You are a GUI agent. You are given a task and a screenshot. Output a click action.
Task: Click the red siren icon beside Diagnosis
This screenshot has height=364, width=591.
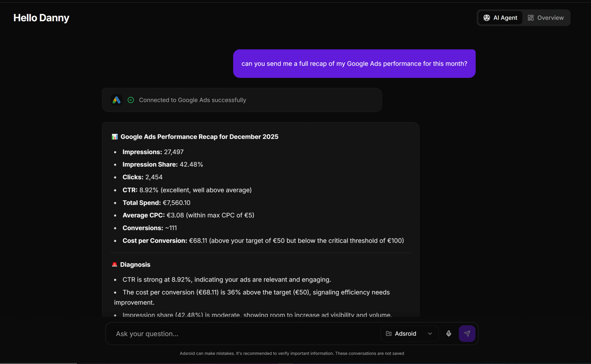[115, 264]
